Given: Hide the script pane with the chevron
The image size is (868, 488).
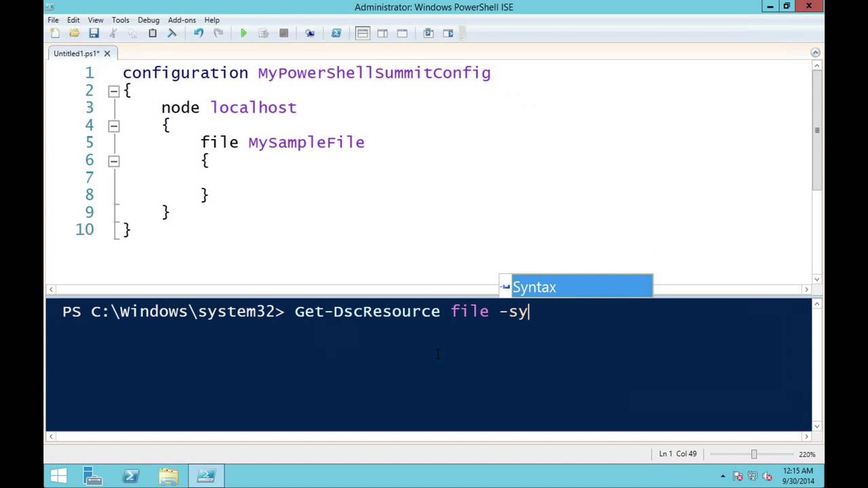Looking at the screenshot, I should [816, 53].
